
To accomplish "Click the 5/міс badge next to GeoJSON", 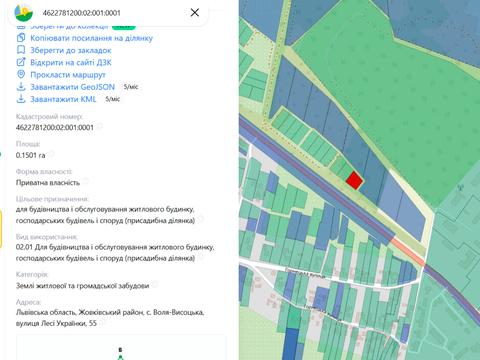I will coord(131,87).
